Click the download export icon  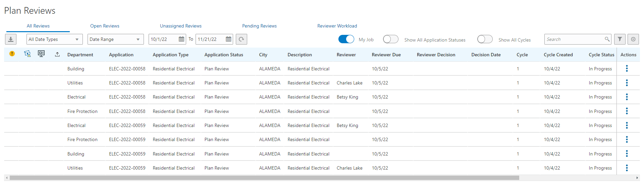coord(11,40)
